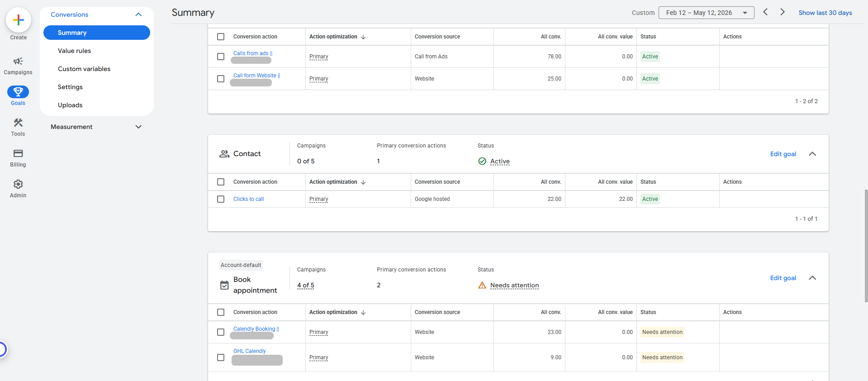
Task: Click the Create plus button
Action: pyautogui.click(x=19, y=20)
